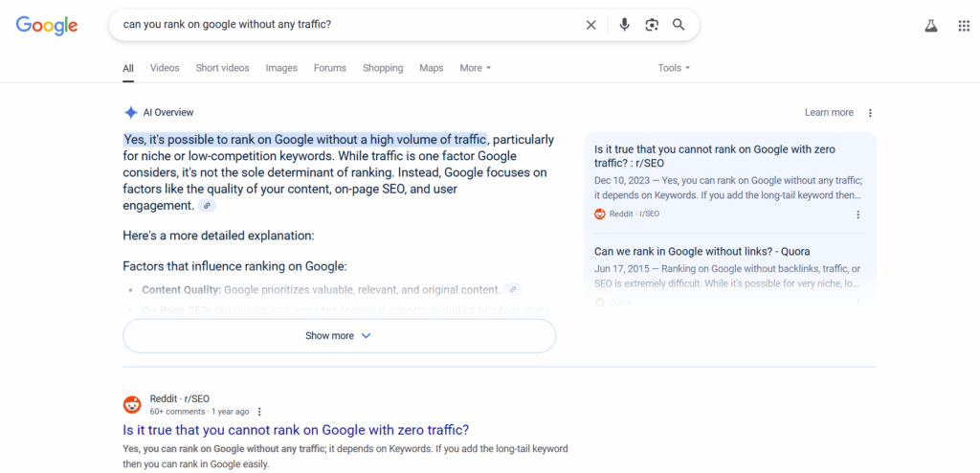Switch to Maps tab
Screen dimensions: 980x473
pyautogui.click(x=432, y=68)
